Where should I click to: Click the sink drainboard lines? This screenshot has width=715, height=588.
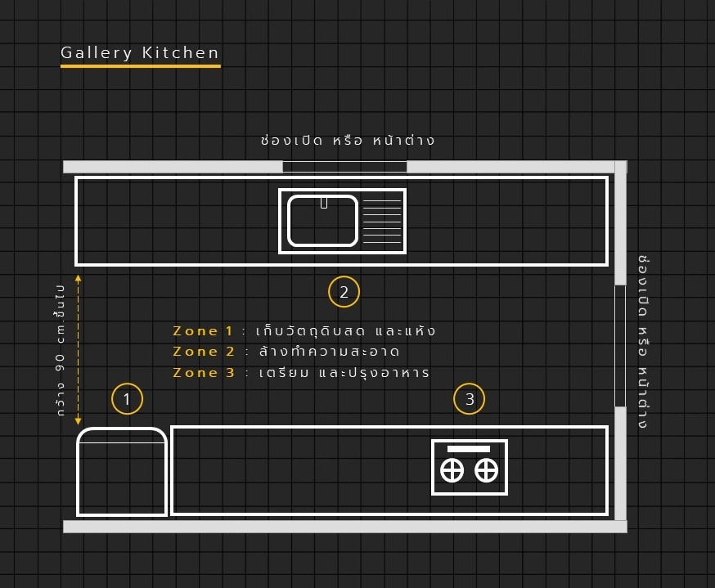tap(382, 221)
